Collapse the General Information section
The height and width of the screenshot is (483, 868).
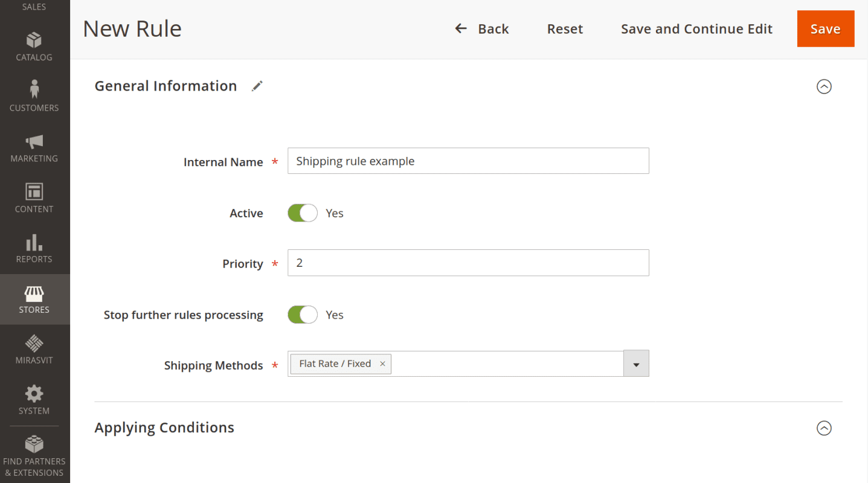[x=824, y=86]
